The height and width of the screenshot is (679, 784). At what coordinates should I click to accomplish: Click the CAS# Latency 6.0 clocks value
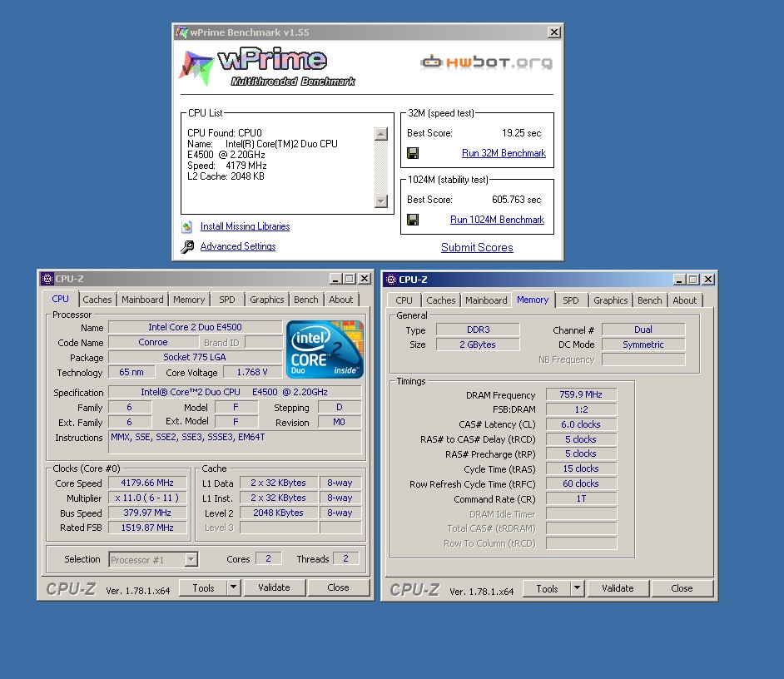(581, 424)
